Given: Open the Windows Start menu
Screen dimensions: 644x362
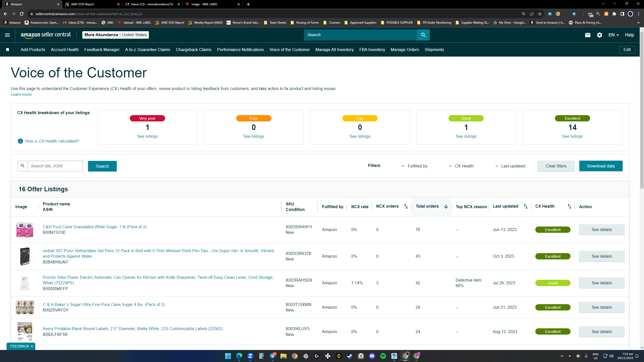Looking at the screenshot, I should coord(228,356).
